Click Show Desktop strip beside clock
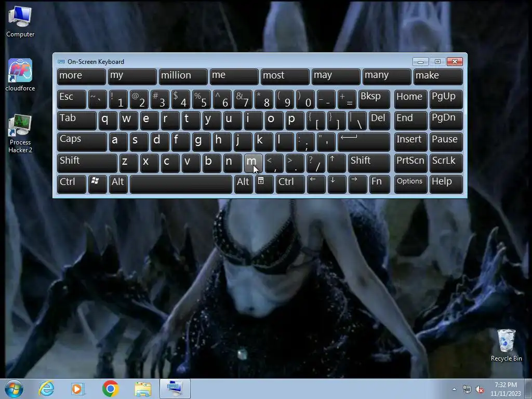Viewport: 532px width, 399px height. 528,389
